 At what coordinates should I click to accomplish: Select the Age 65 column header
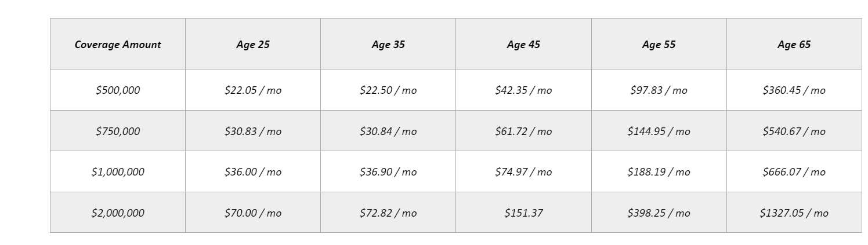point(794,45)
